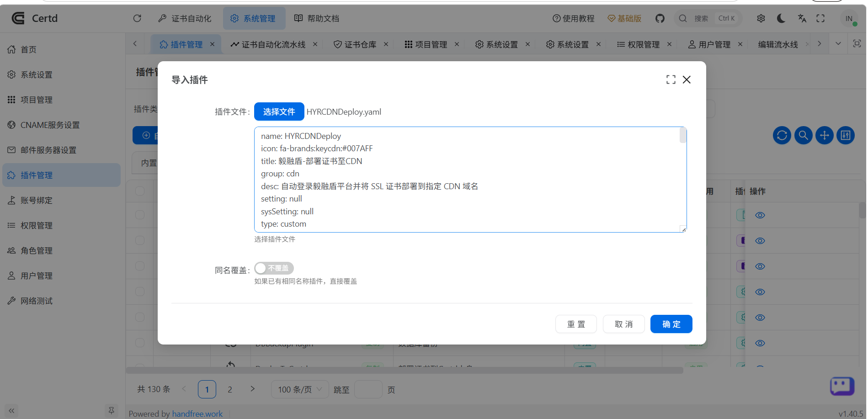View details via second row eye icon

[760, 241]
